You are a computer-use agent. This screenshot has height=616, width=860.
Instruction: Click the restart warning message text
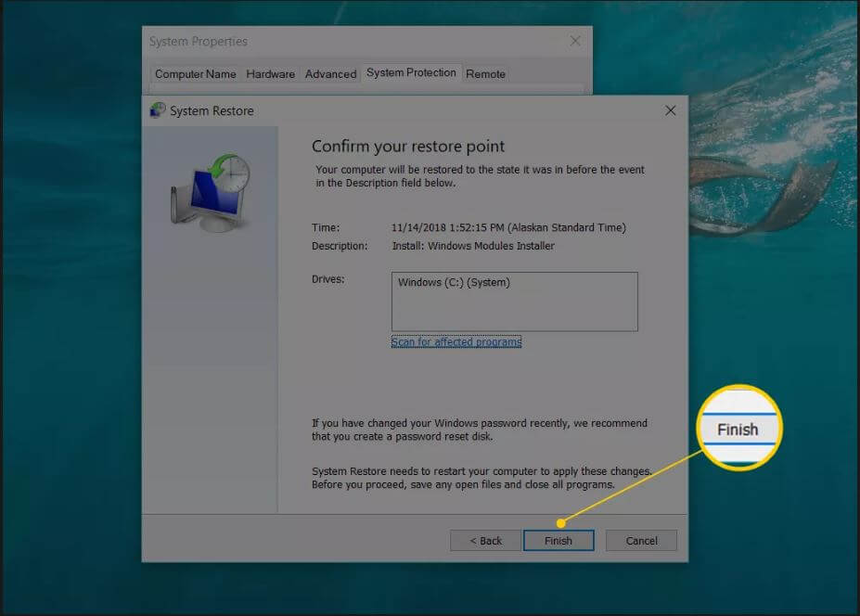482,479
